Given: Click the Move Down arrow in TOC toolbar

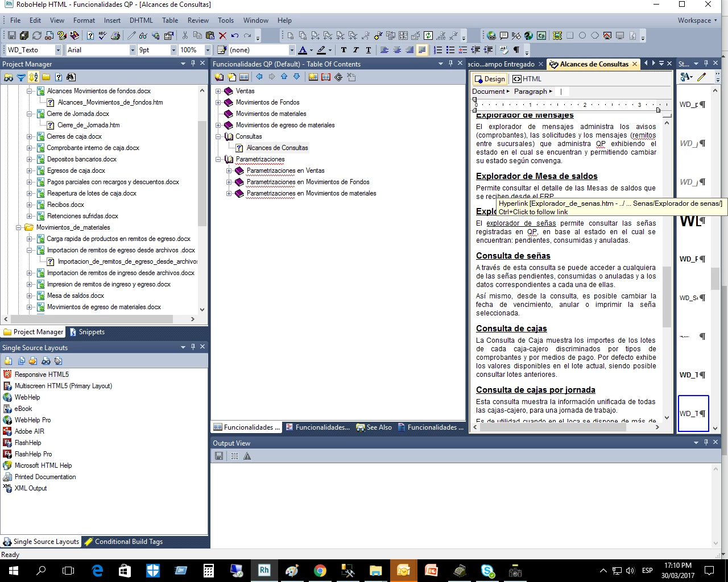Looking at the screenshot, I should (296, 77).
